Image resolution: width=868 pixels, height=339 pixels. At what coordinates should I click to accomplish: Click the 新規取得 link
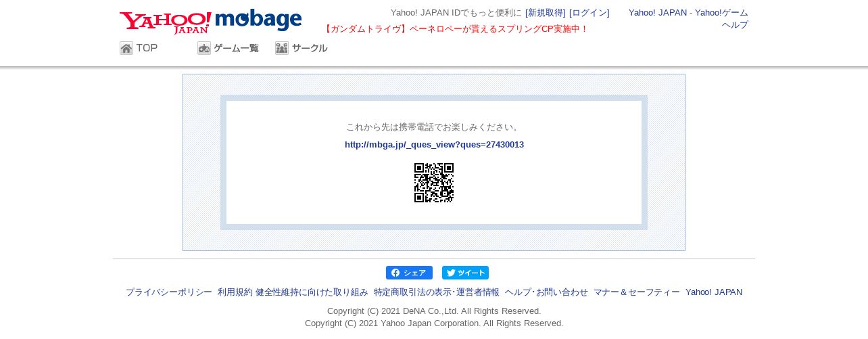(x=546, y=13)
